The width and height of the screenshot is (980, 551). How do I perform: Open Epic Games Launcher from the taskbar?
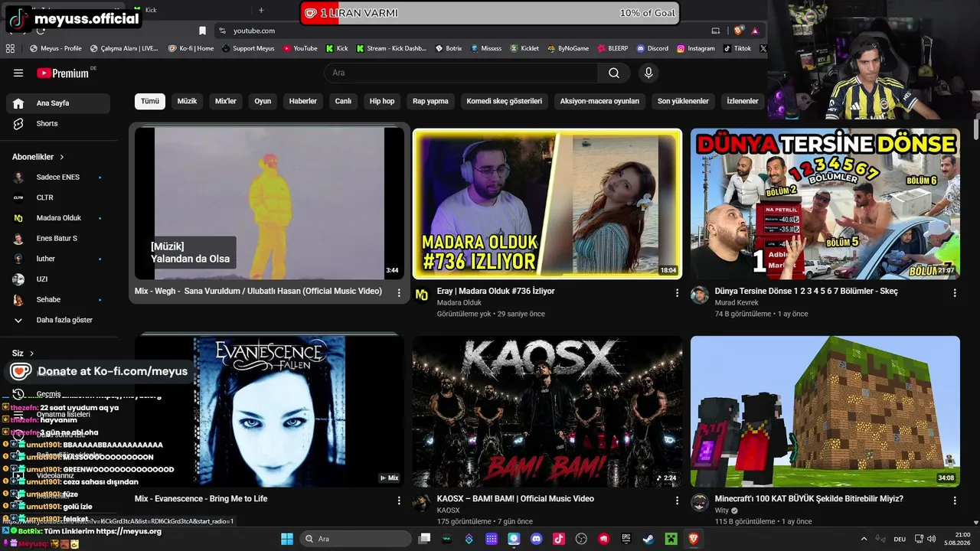(626, 539)
